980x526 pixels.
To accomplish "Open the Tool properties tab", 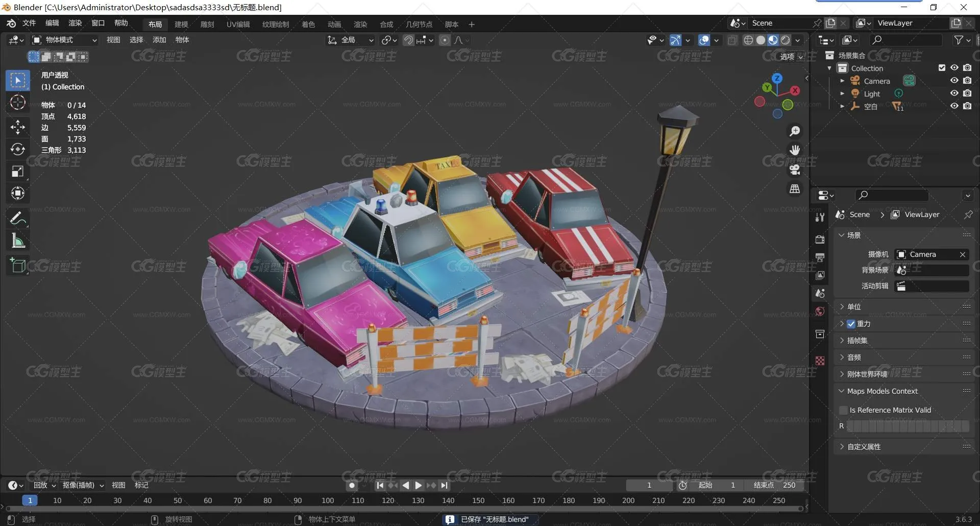I will (820, 217).
